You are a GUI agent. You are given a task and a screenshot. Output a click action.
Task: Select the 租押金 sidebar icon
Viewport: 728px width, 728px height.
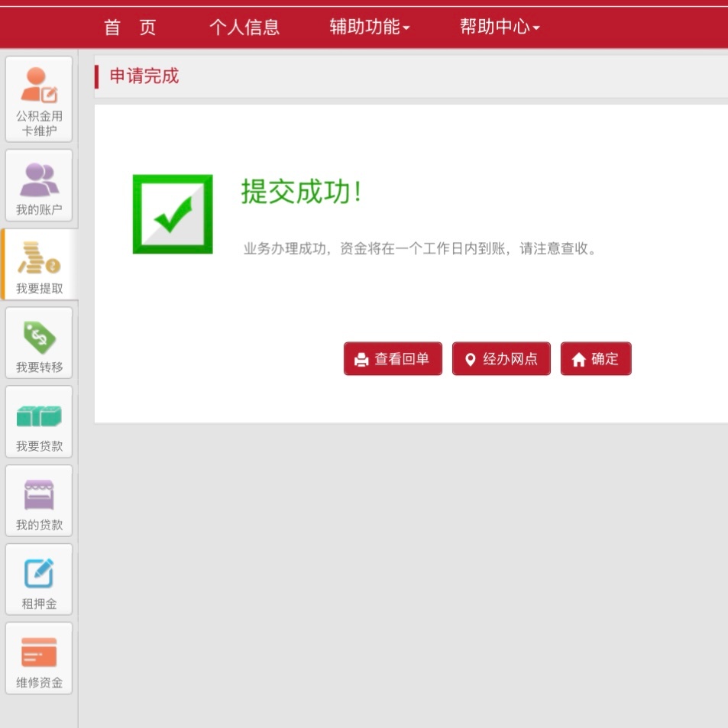[38, 579]
